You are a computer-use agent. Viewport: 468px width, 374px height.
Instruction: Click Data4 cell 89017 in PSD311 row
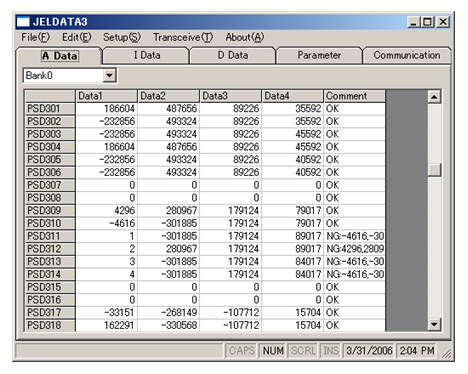click(293, 236)
